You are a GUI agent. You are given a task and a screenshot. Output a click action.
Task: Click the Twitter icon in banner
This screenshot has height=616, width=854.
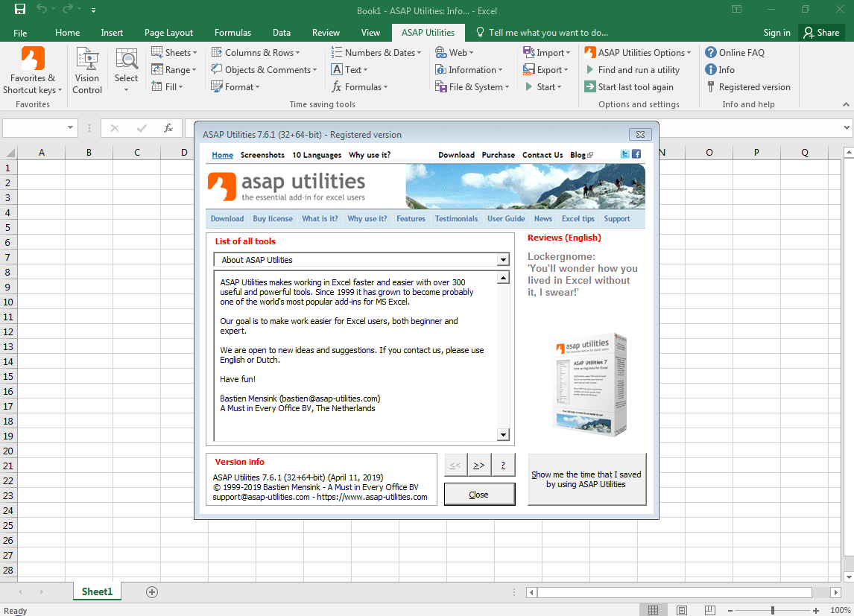[624, 154]
